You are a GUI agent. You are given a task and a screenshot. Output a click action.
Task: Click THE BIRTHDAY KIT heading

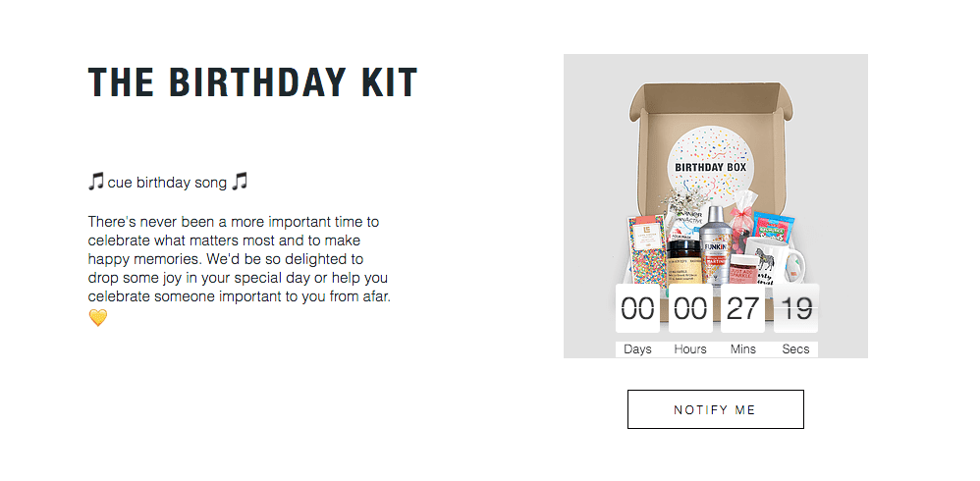coord(252,81)
